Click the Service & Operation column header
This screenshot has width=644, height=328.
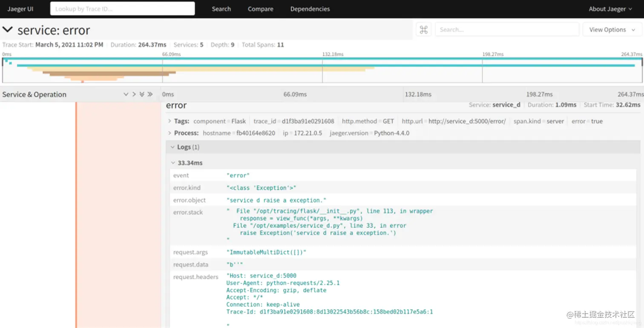34,94
